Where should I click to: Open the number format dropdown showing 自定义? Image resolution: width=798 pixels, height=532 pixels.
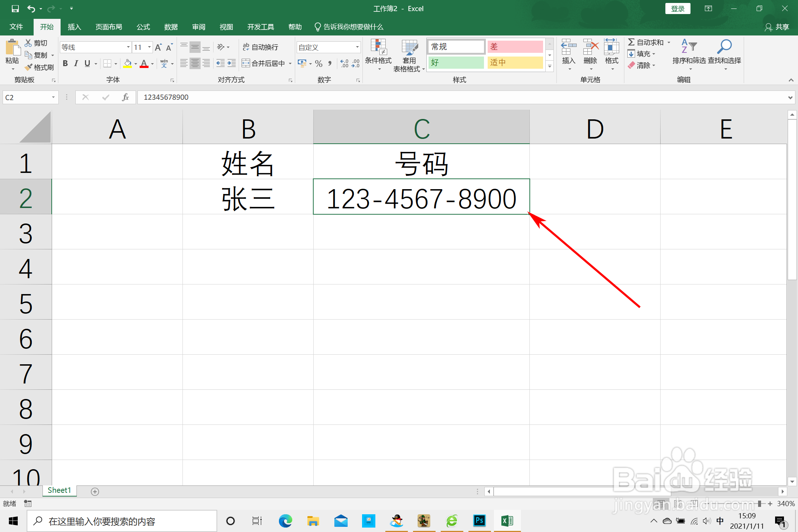(x=357, y=47)
